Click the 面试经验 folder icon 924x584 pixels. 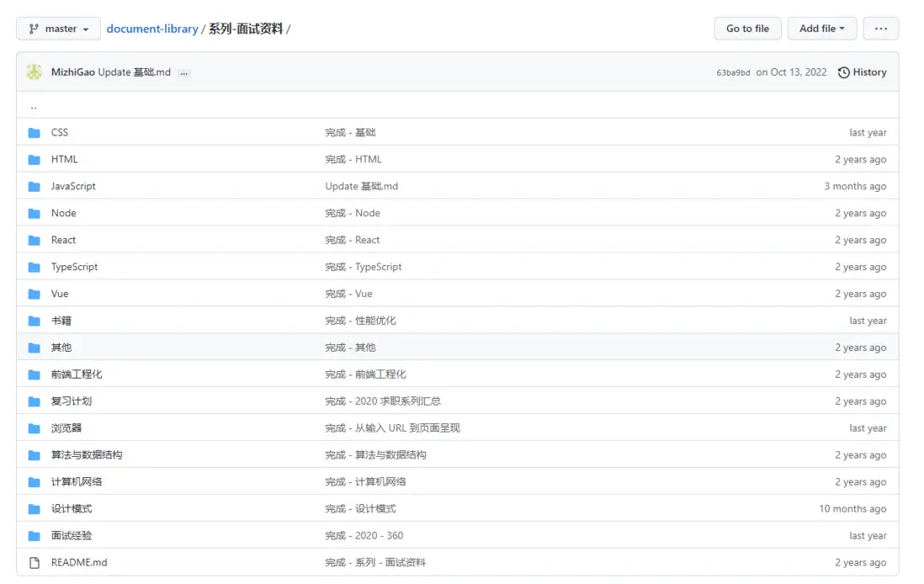pyautogui.click(x=35, y=536)
